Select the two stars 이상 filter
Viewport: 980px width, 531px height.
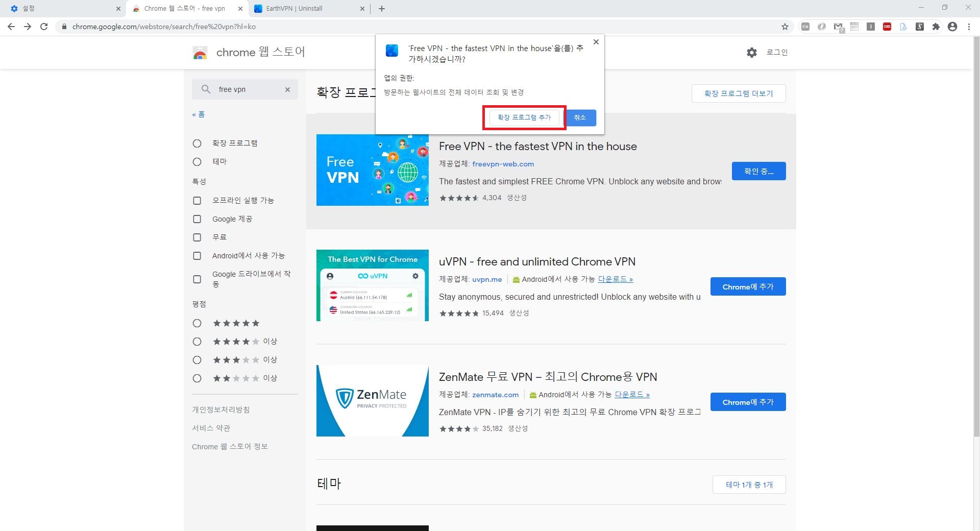[x=197, y=378]
